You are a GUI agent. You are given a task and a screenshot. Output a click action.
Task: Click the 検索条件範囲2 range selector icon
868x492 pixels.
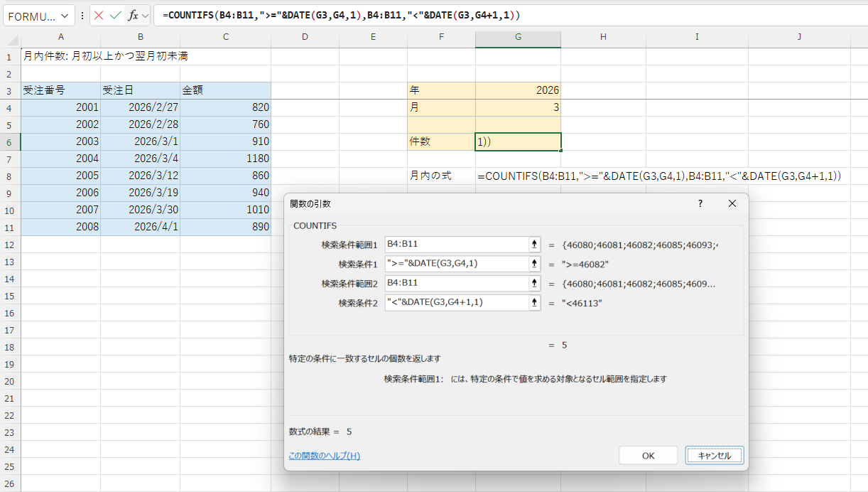click(x=533, y=283)
